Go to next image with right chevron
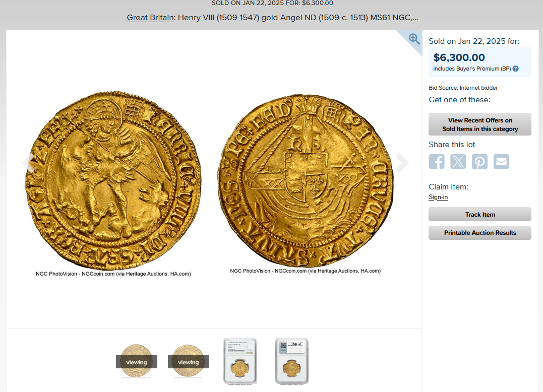Viewport: 543px width, 392px height. tap(402, 163)
